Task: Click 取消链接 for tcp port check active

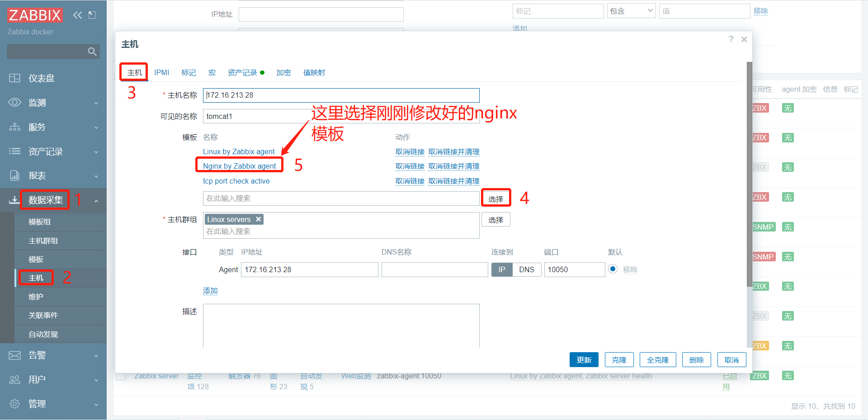Action: (410, 181)
